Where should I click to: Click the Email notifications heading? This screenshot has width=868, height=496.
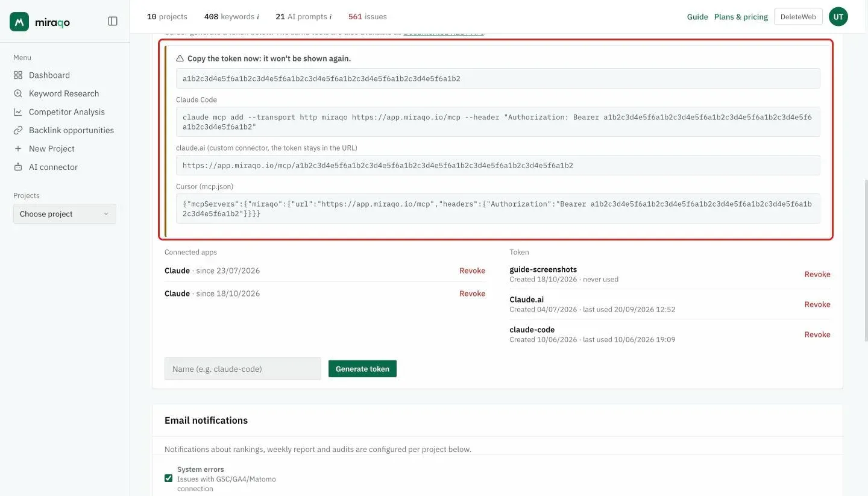coord(206,421)
